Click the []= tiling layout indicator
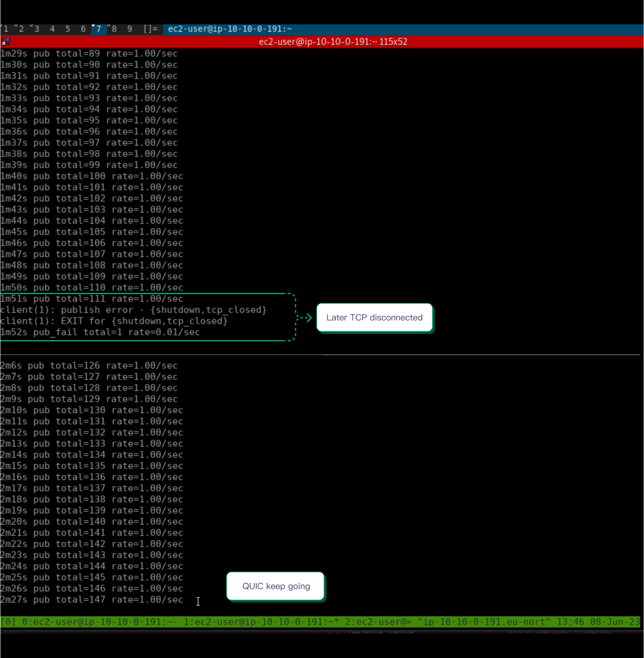 pos(150,29)
